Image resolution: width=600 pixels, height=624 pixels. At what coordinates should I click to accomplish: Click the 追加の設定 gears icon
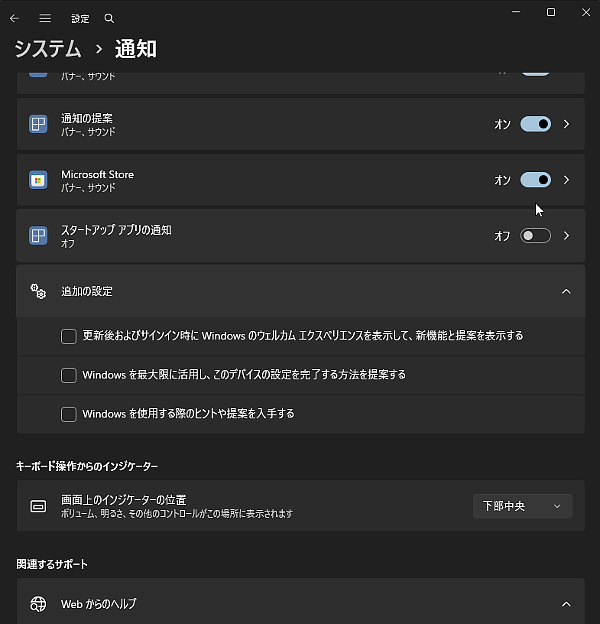(38, 291)
